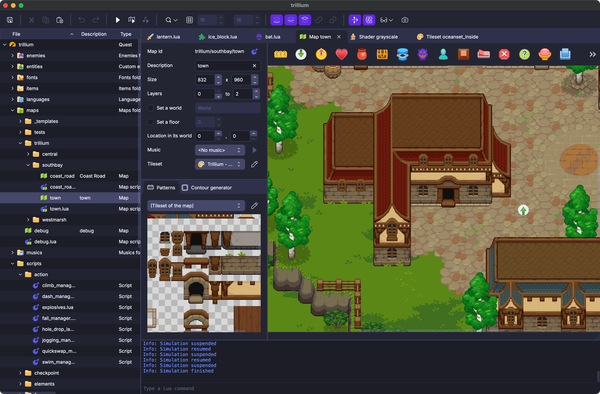The image size is (600, 394).
Task: Switch to the lantern.lua tab
Action: point(164,37)
